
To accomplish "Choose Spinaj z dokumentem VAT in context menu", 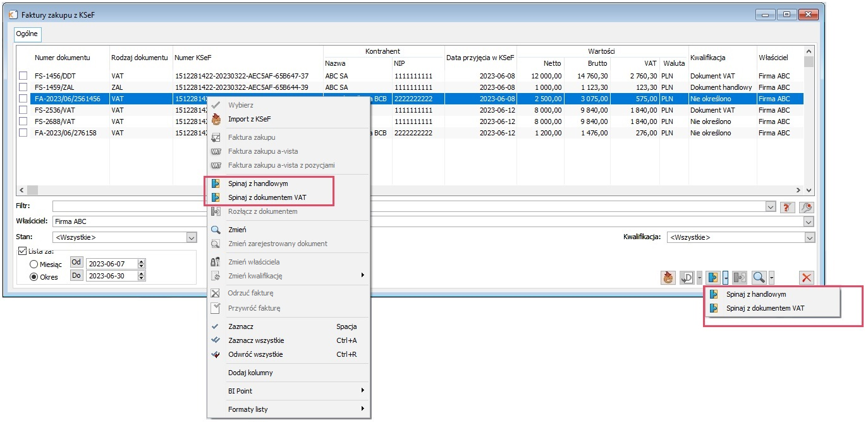I will 288,197.
